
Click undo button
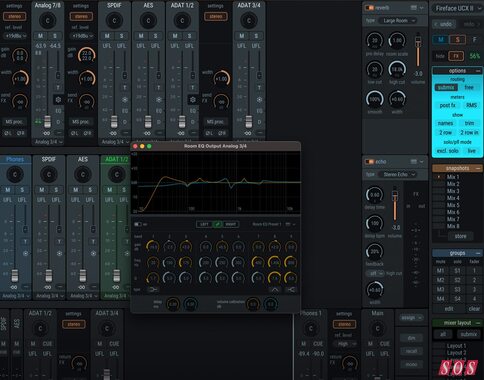pyautogui.click(x=445, y=24)
